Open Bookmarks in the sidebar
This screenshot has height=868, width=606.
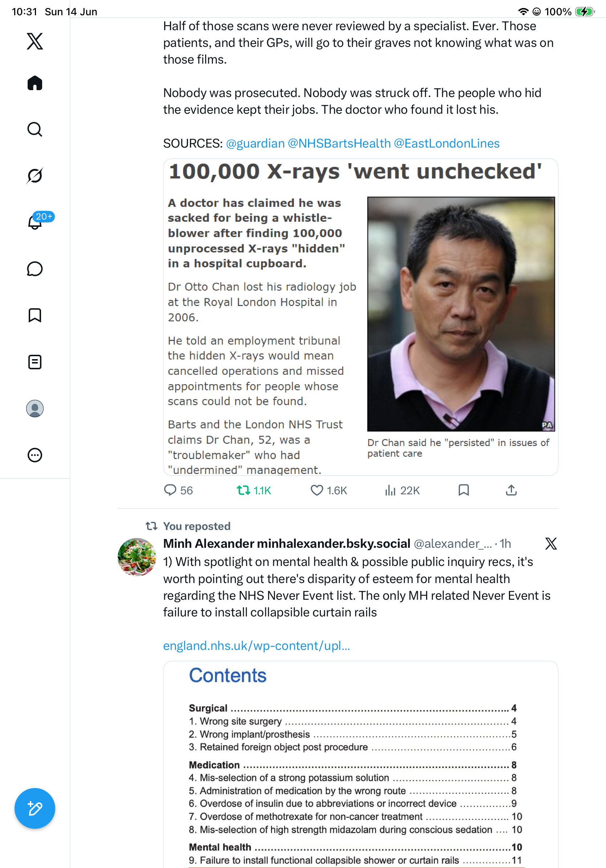[x=35, y=315]
